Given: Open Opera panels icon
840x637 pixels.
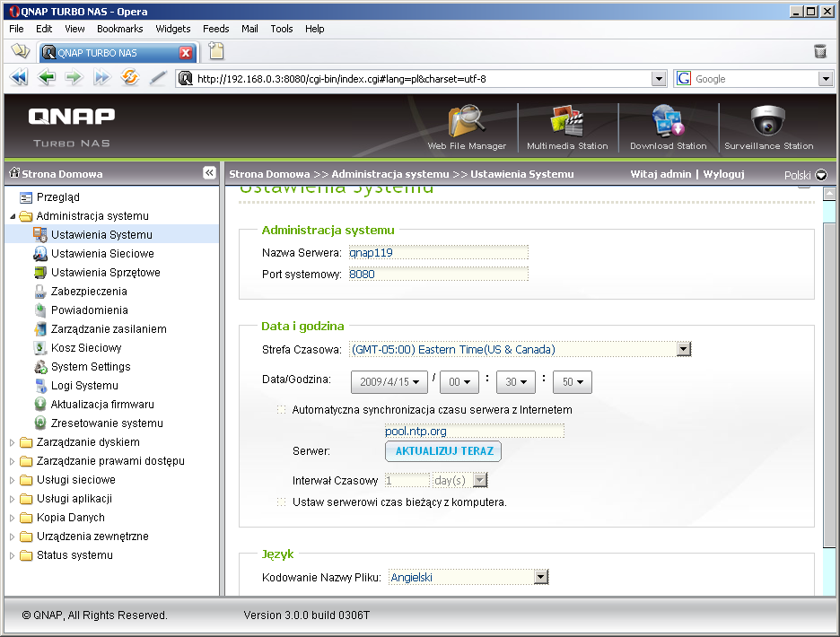Looking at the screenshot, I should pyautogui.click(x=21, y=51).
